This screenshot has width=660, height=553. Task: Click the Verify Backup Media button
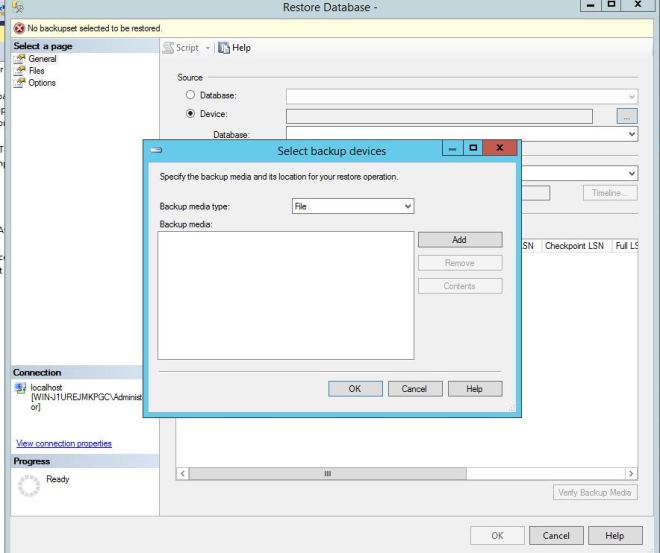(595, 492)
